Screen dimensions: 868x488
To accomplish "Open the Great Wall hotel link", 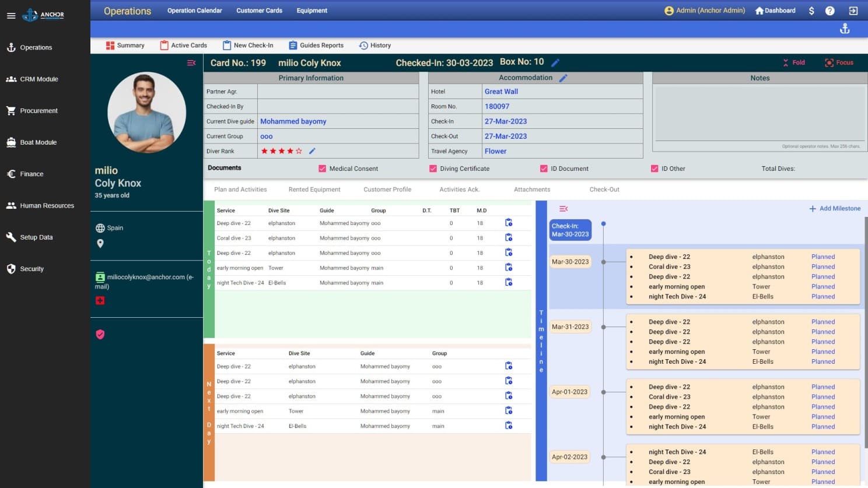I will pos(501,91).
